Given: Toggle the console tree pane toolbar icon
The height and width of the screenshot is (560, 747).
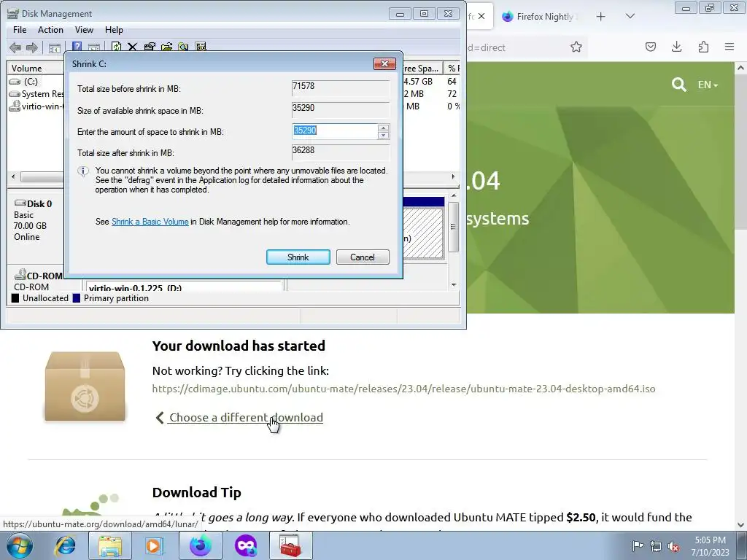Looking at the screenshot, I should (55, 47).
